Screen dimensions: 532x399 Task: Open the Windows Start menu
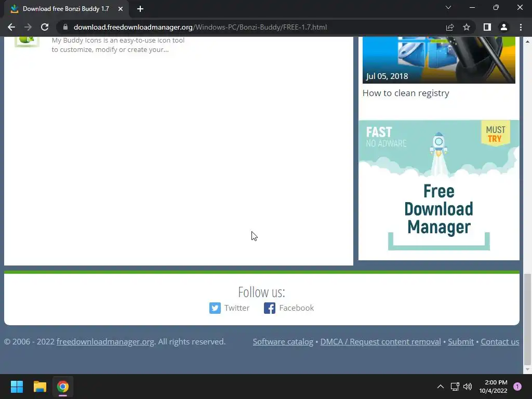coord(17,387)
